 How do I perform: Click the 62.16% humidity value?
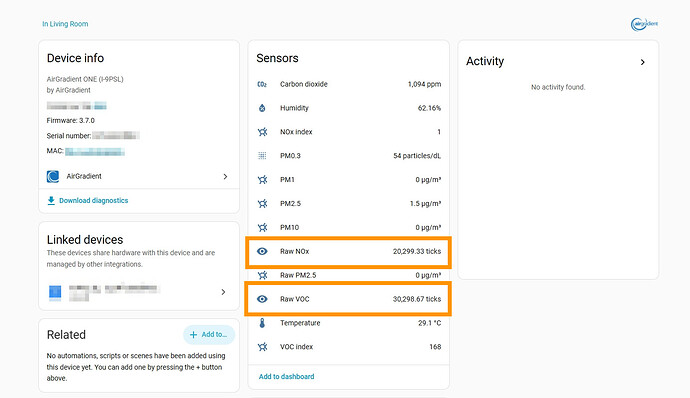pos(429,108)
